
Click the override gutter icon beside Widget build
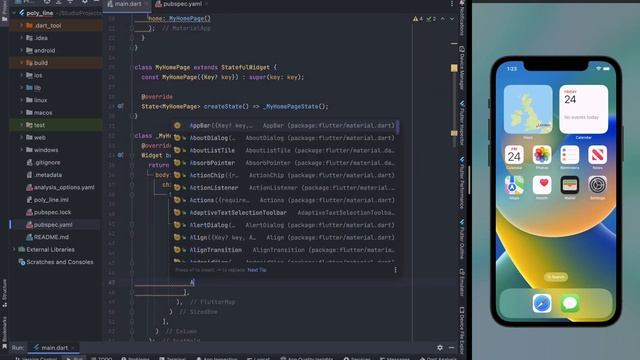[120, 155]
